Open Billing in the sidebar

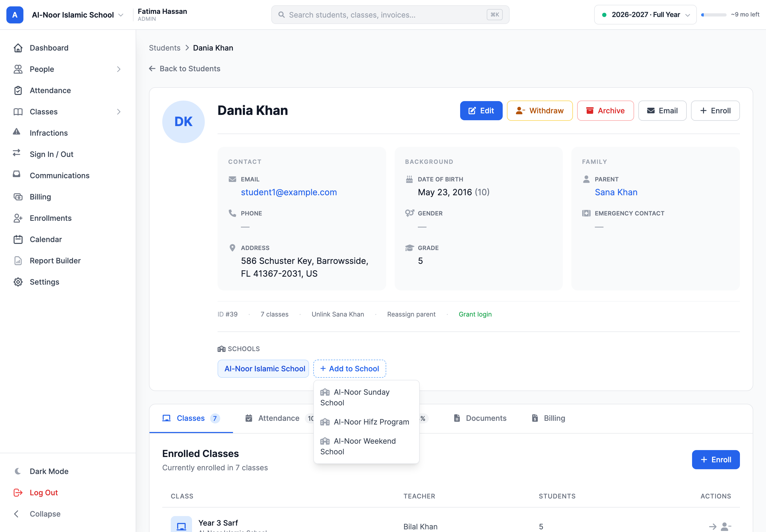pyautogui.click(x=68, y=197)
